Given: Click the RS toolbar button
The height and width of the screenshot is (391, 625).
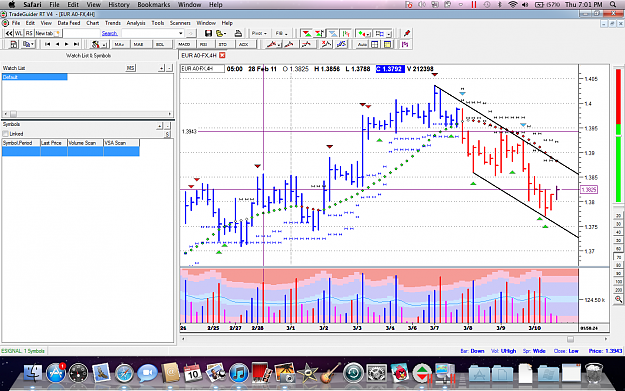Looking at the screenshot, I should (29, 33).
